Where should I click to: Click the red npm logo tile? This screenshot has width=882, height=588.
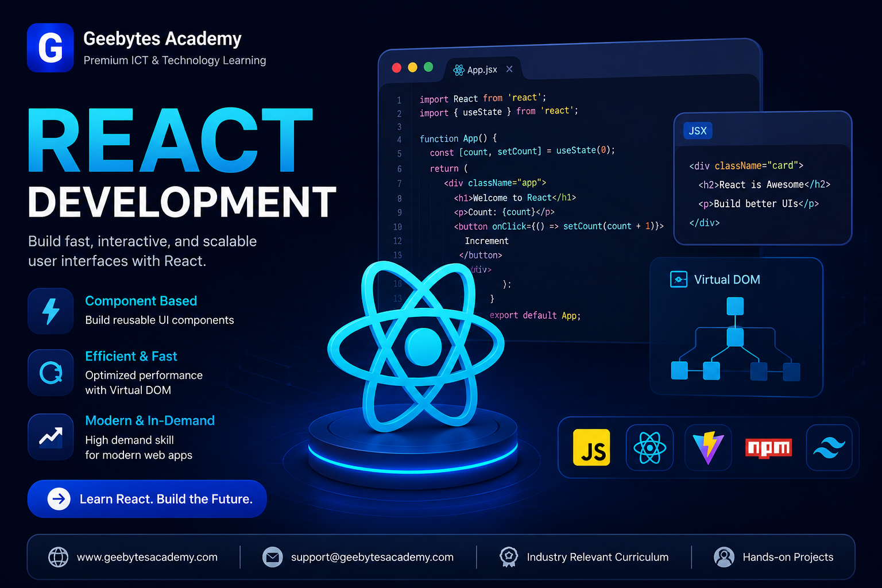768,448
